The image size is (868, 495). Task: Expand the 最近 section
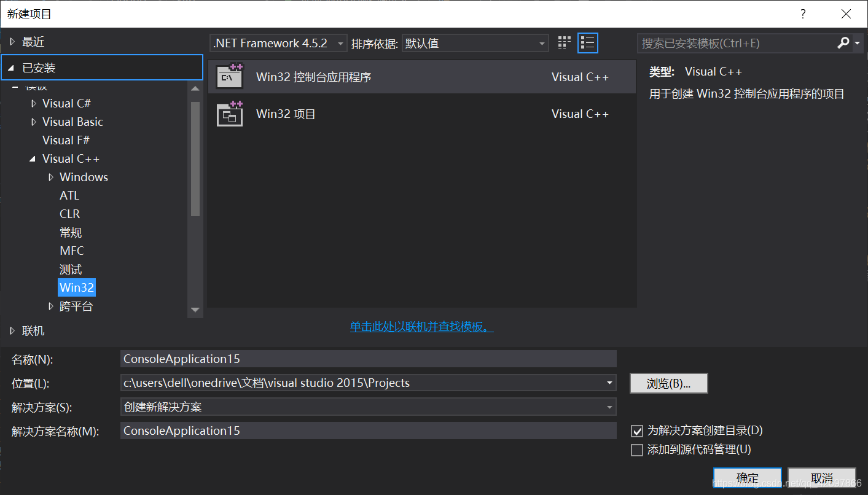(12, 42)
